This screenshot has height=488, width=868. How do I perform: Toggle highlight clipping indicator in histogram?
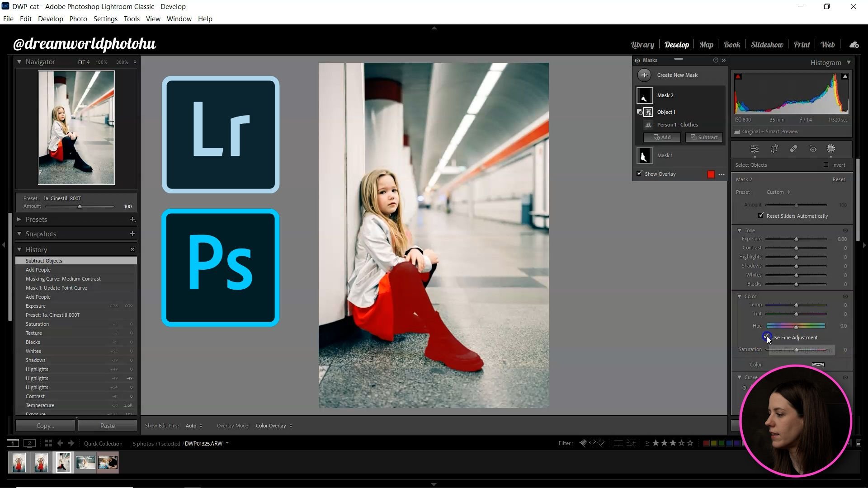point(845,76)
